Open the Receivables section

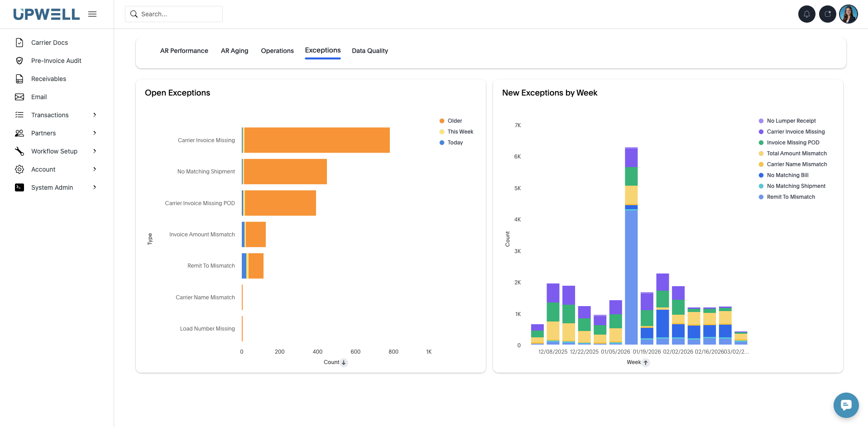pos(48,78)
